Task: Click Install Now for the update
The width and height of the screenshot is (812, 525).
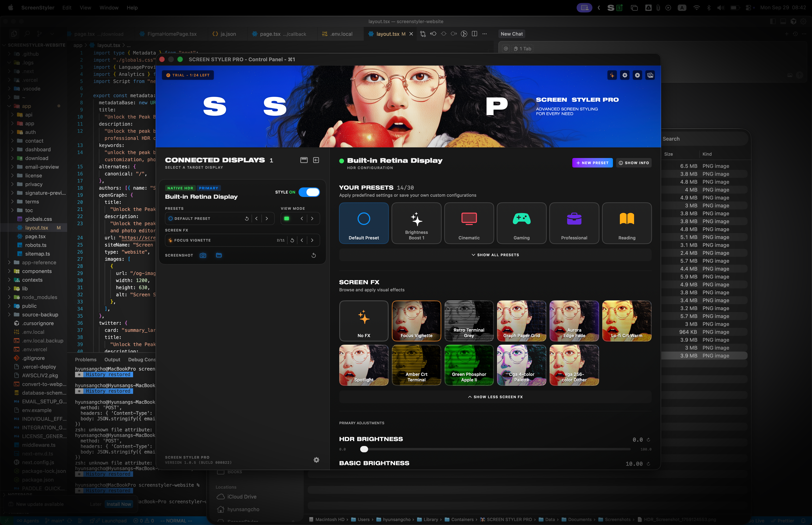Action: (x=118, y=504)
